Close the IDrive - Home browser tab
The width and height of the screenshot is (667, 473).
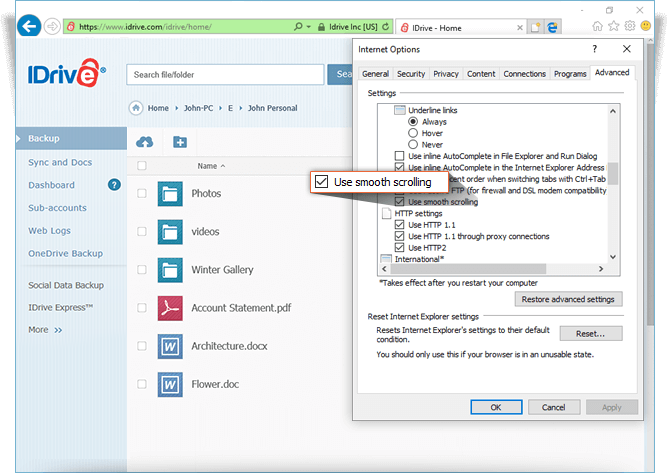coord(519,28)
